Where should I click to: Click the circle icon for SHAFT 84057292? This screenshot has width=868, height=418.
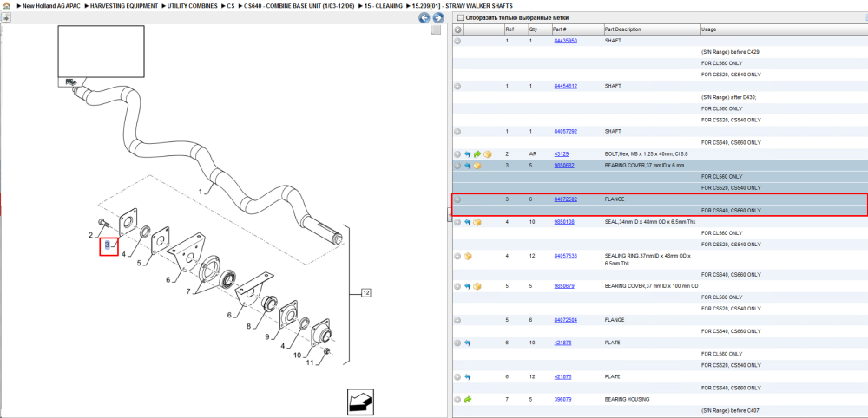pyautogui.click(x=457, y=132)
